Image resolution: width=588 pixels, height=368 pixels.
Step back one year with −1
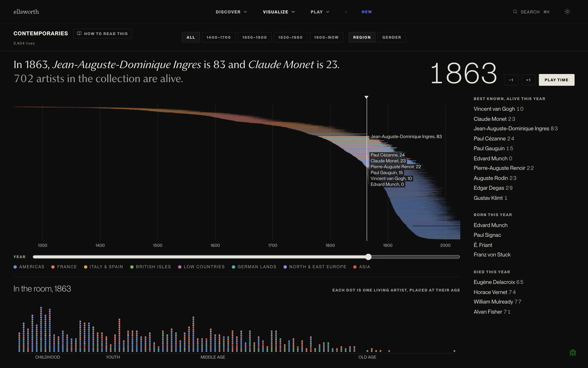click(511, 80)
